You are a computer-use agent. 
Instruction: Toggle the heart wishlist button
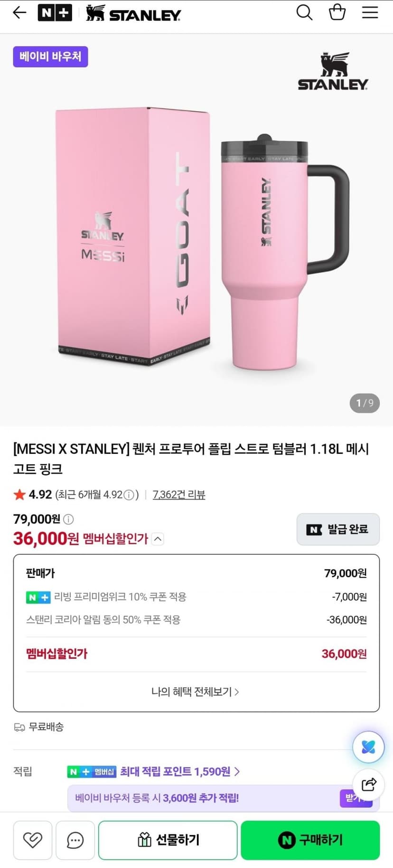[x=33, y=840]
